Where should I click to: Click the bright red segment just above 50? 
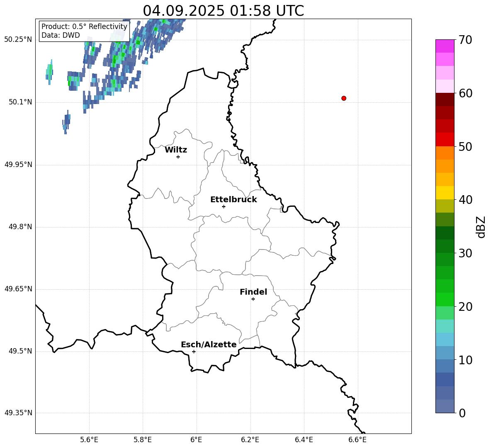tap(445, 140)
